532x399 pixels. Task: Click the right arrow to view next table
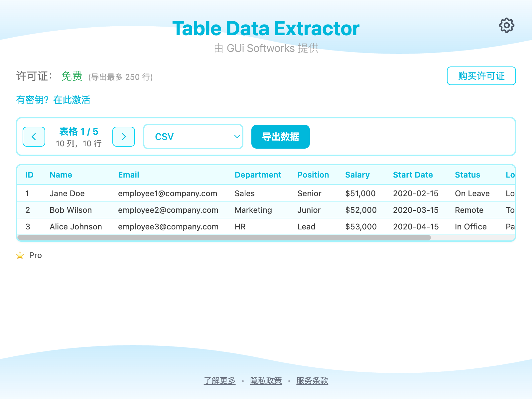(123, 137)
